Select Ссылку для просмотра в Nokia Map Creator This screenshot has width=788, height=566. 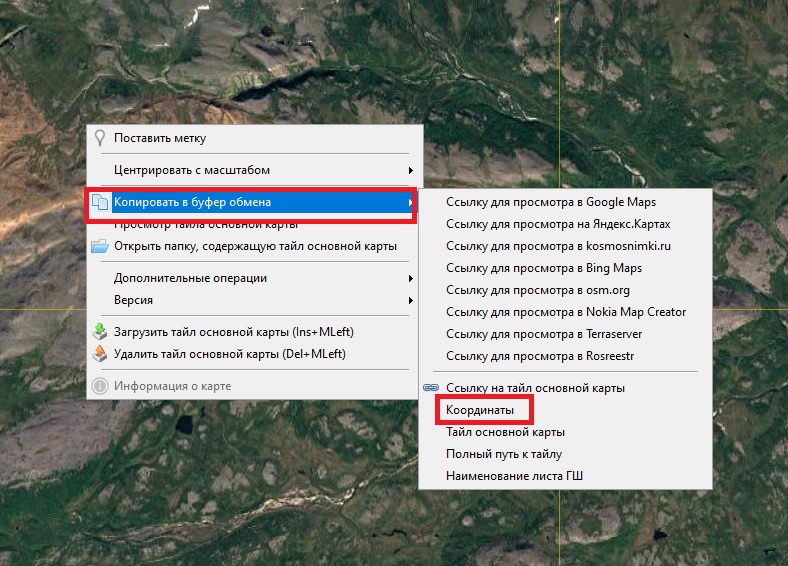coord(566,312)
